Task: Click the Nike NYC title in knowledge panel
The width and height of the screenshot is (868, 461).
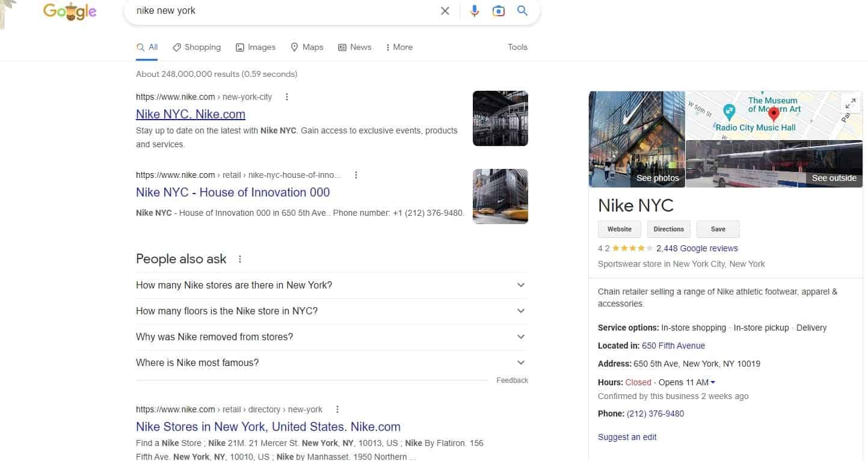Action: pos(636,206)
